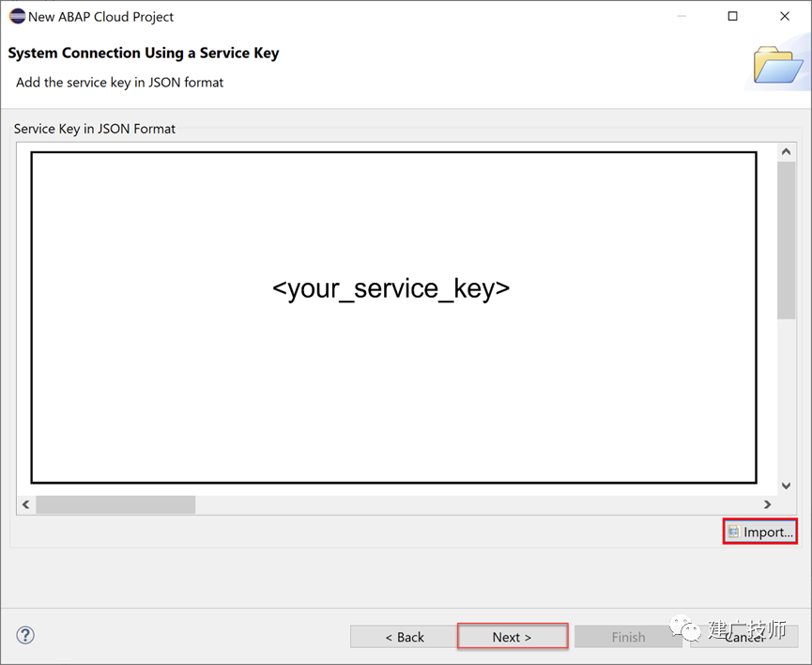Viewport: 812px width, 665px height.
Task: Close the New ABAP Cloud Project dialog
Action: (x=785, y=16)
